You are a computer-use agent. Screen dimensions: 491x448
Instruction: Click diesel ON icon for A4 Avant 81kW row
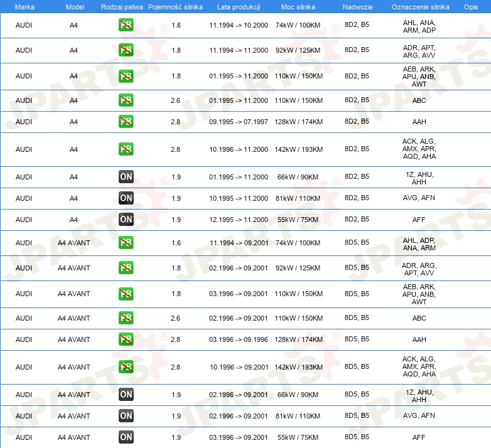126,416
